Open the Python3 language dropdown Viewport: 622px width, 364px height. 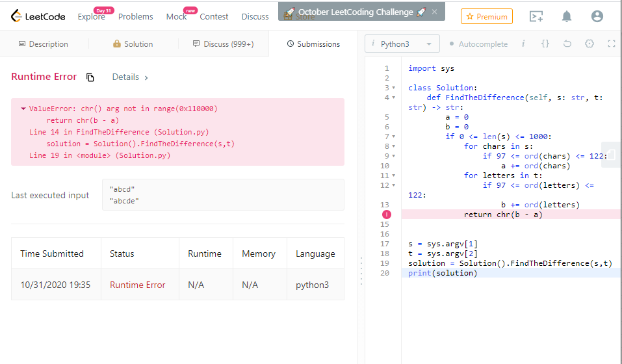(x=402, y=44)
